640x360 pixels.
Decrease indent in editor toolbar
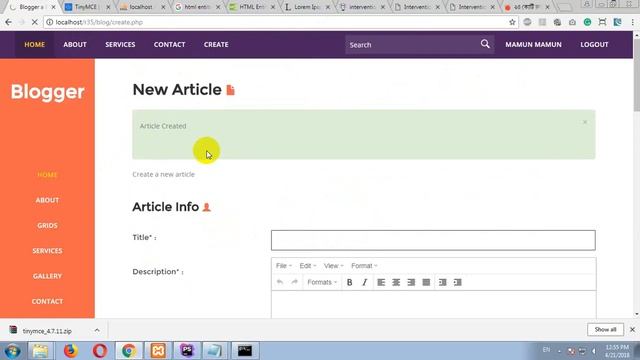click(x=442, y=282)
